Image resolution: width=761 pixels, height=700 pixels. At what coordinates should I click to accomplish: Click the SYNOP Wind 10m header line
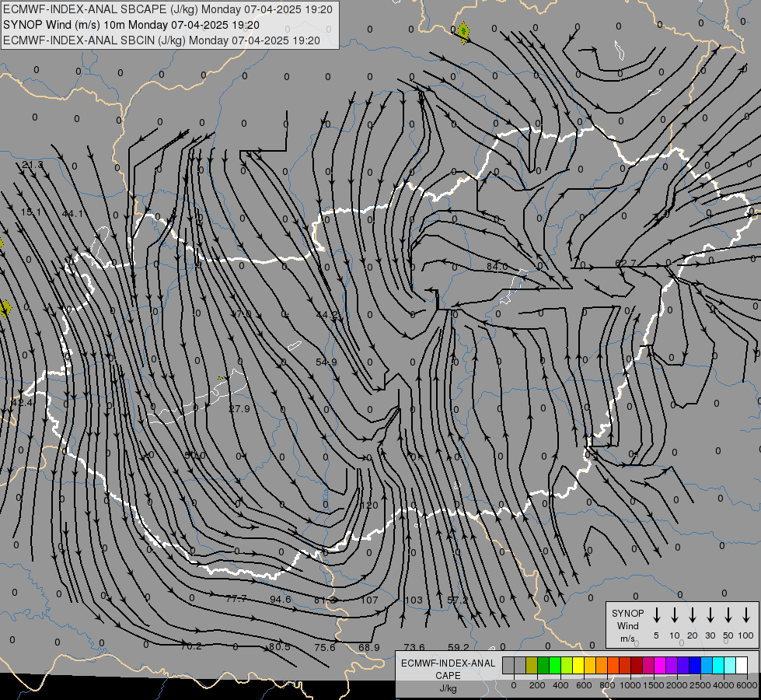[x=131, y=25]
